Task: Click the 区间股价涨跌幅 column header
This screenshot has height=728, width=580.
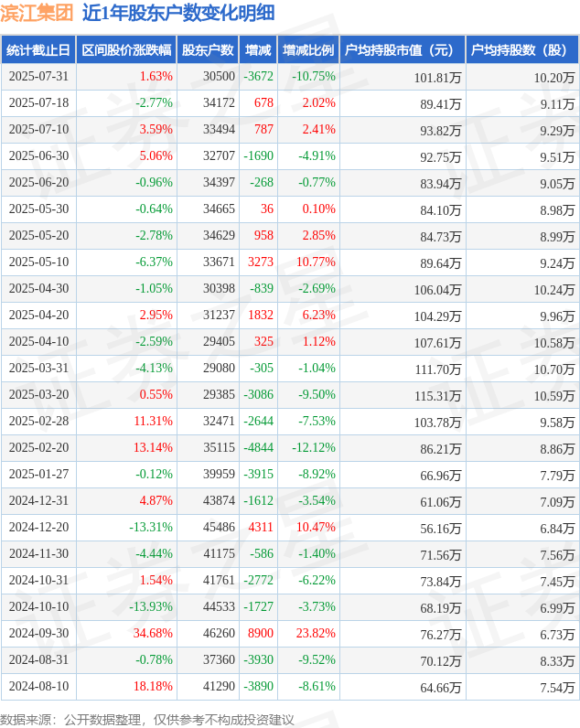Action: (126, 49)
